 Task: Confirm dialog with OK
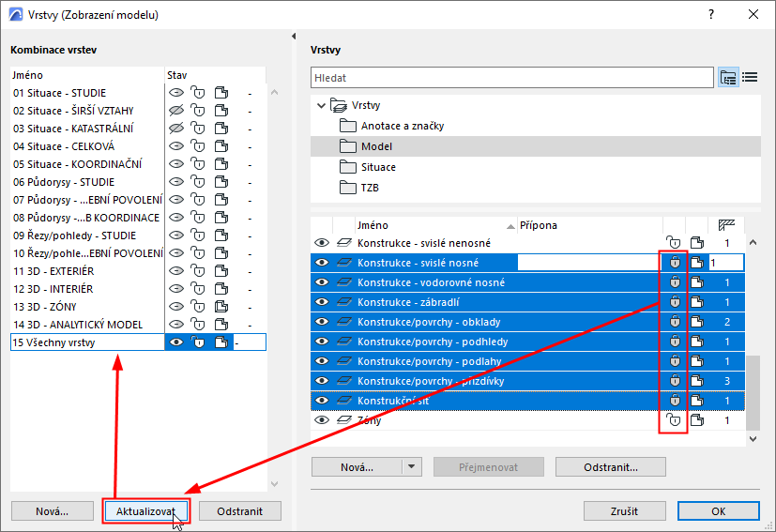(718, 510)
